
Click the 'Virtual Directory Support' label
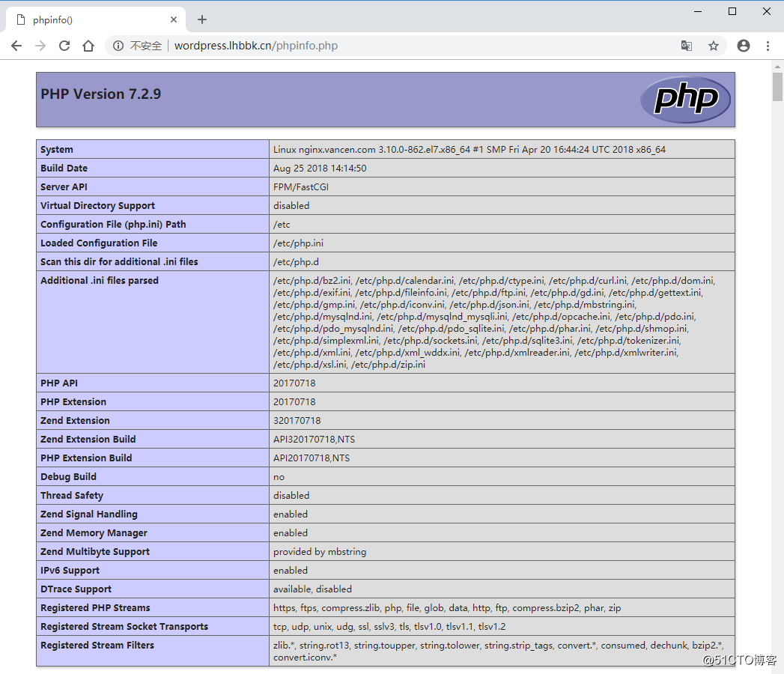click(97, 205)
